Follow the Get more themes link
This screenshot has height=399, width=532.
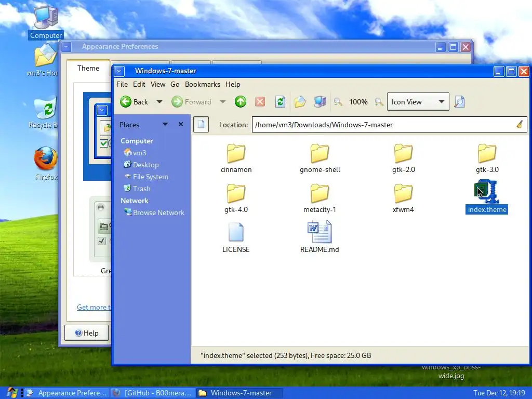click(94, 307)
